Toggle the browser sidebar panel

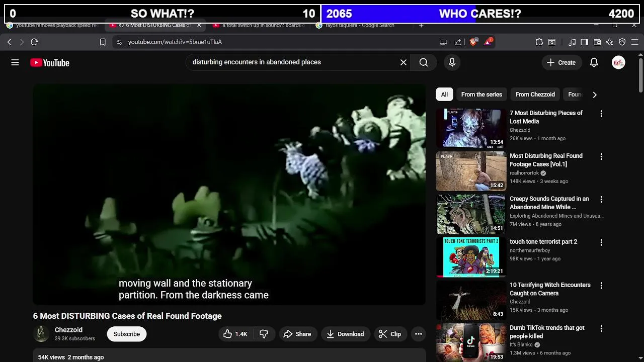pos(584,42)
